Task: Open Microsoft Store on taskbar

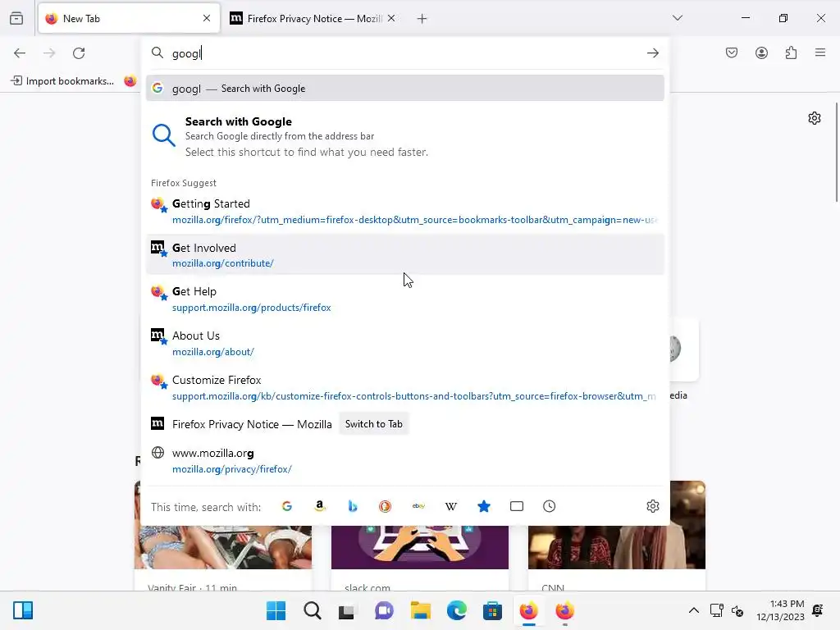Action: (492, 610)
